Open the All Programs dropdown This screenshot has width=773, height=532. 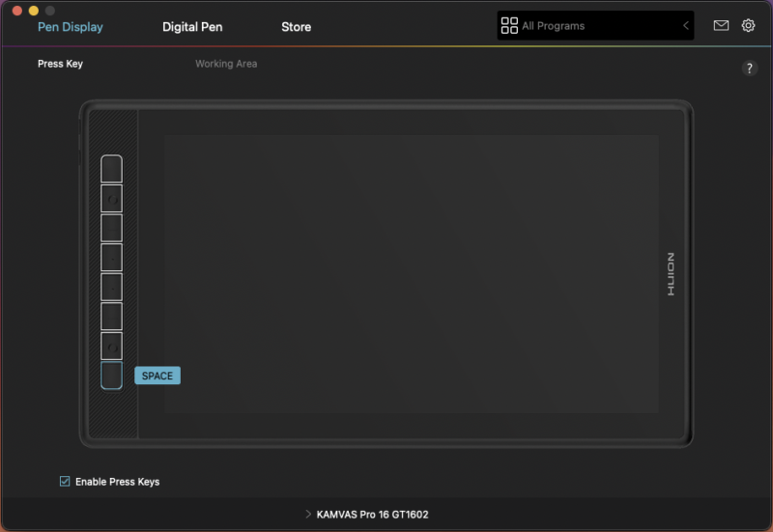click(595, 26)
